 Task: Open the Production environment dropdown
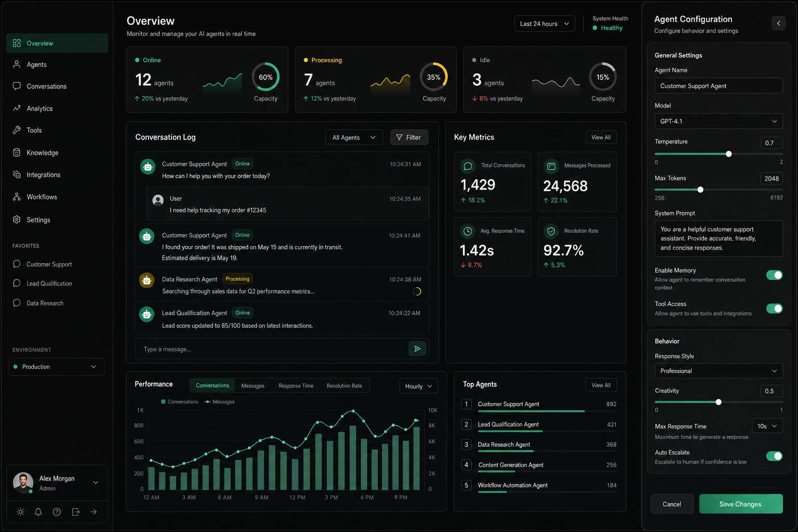click(x=57, y=367)
